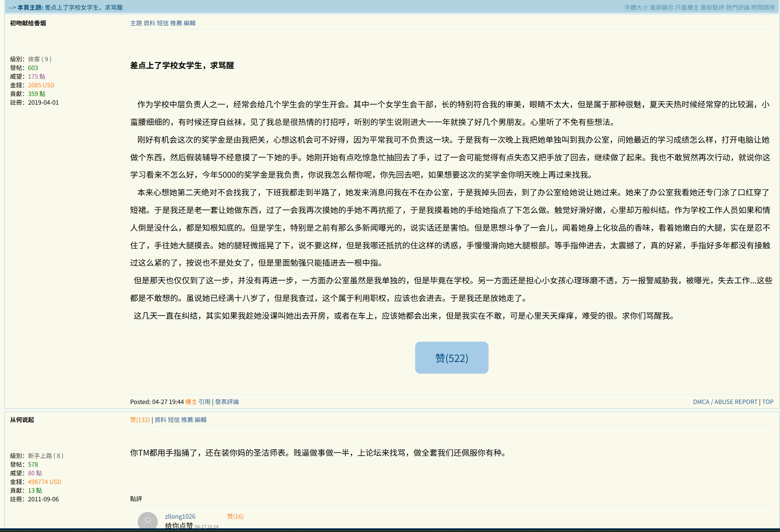This screenshot has height=532, width=780.
Task: Open the first poster's 主題 link
Action: [136, 23]
